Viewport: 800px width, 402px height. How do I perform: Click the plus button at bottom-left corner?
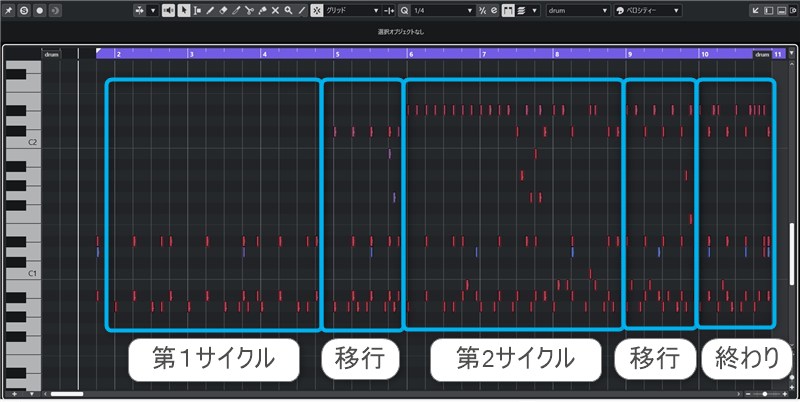click(15, 394)
